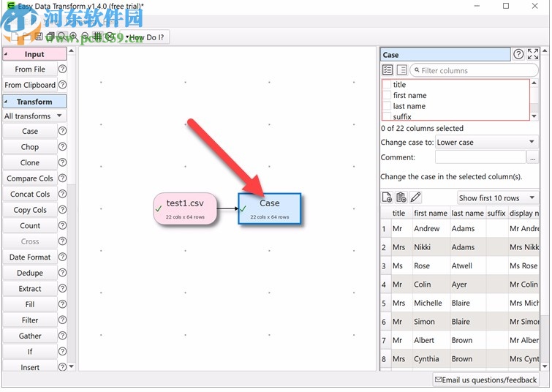Screen dimensions: 552x392
Task: Select the Case node on the canvas
Action: (x=269, y=208)
